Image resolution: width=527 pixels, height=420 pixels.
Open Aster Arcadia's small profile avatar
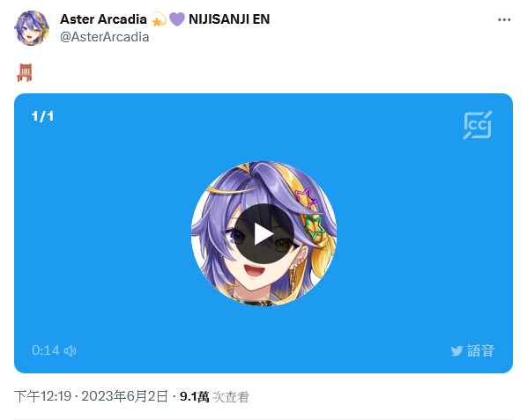(x=32, y=28)
